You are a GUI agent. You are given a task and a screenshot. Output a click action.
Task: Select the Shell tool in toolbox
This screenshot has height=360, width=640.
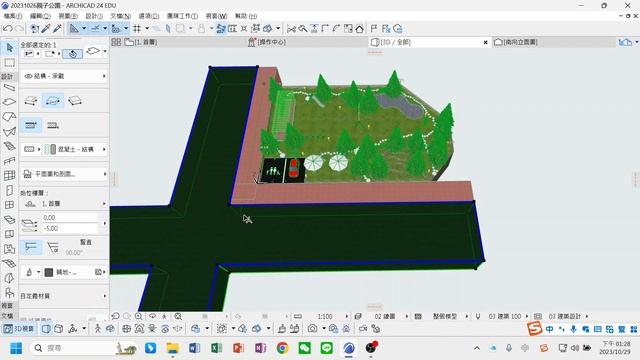pyautogui.click(x=9, y=131)
